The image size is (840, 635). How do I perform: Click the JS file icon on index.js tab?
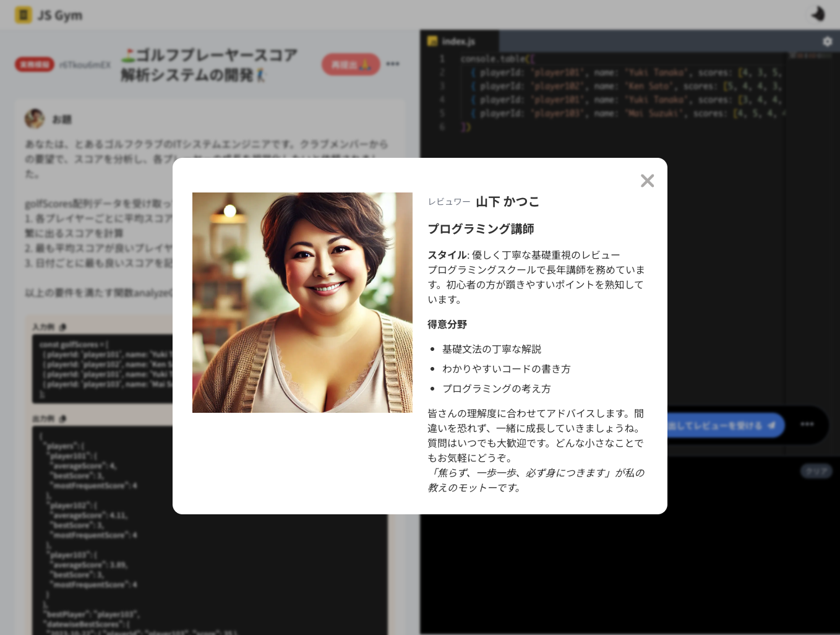tap(432, 41)
